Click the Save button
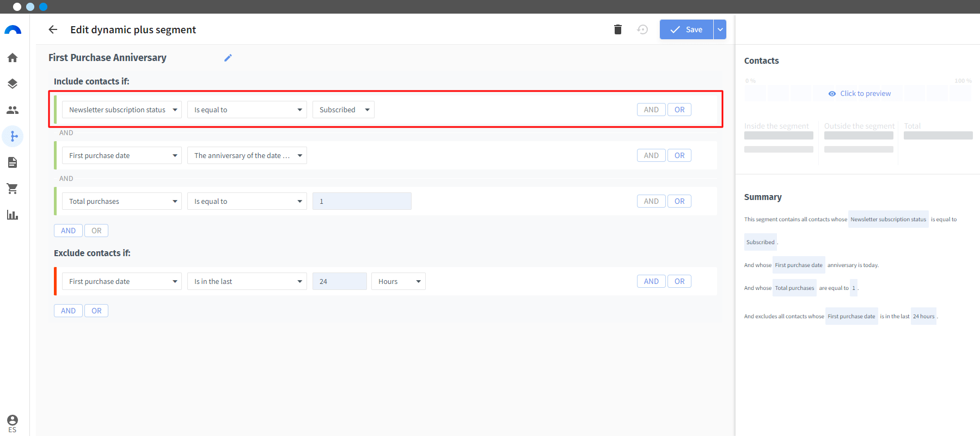Screen dimensions: 980x436 [687, 29]
